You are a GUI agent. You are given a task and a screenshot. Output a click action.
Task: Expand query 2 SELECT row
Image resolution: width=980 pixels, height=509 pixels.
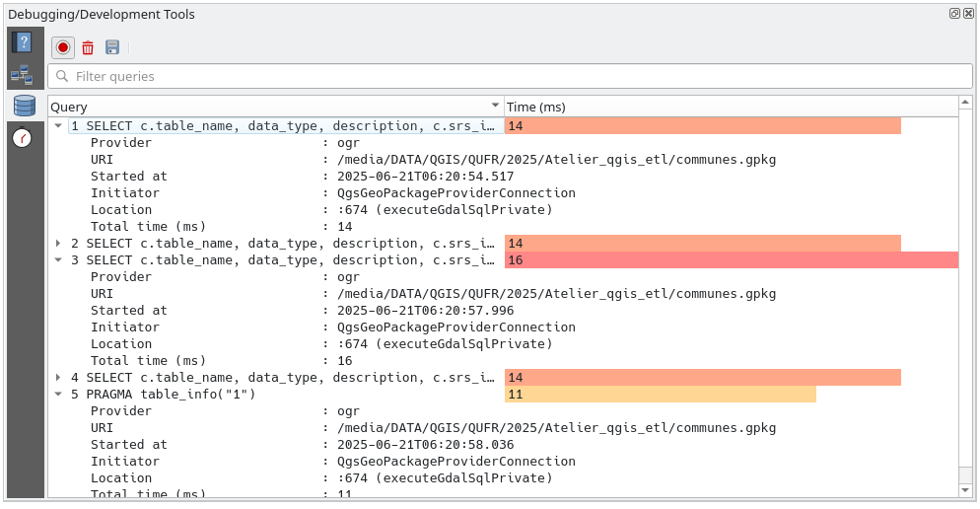click(58, 244)
